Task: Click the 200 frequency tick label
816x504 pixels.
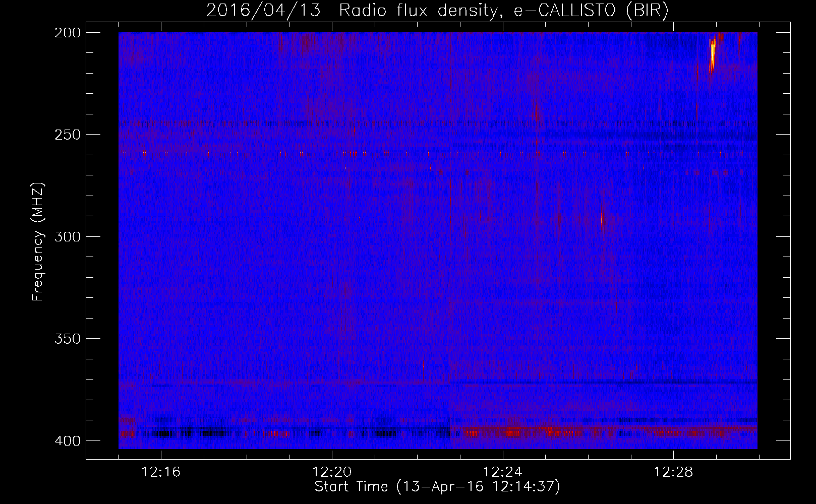Action: (x=68, y=33)
